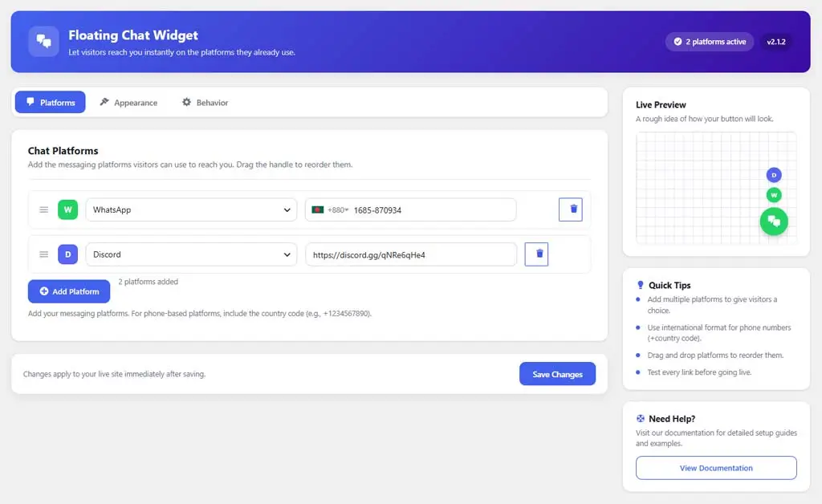Click the Bangladesh flag country selector
Viewport: 822px width, 504px height.
click(330, 209)
